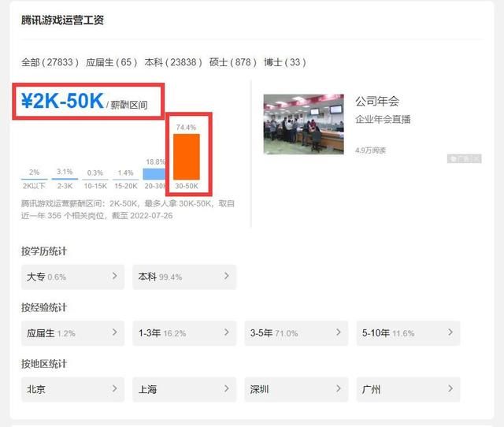Click the chevron arrow in the 5-10年 row
504x427 pixels.
pyautogui.click(x=450, y=332)
